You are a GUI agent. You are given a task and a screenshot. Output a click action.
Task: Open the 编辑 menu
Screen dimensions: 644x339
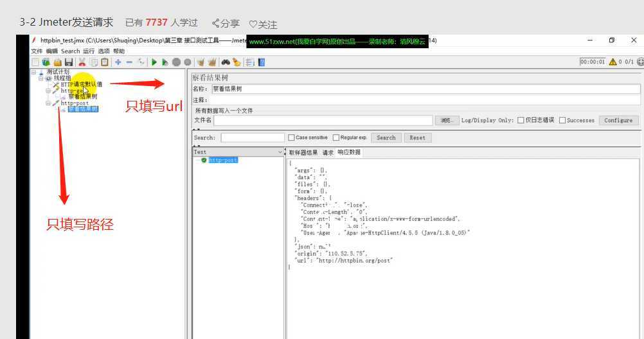52,51
